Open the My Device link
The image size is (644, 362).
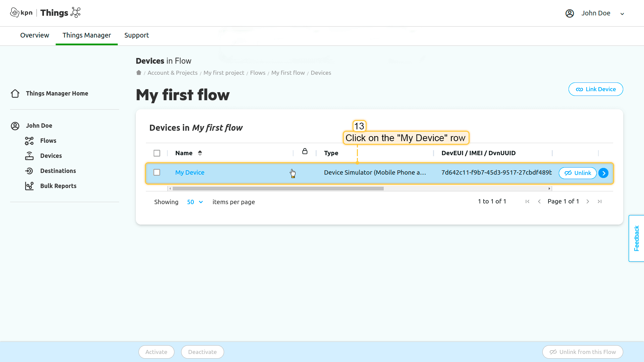(x=190, y=173)
